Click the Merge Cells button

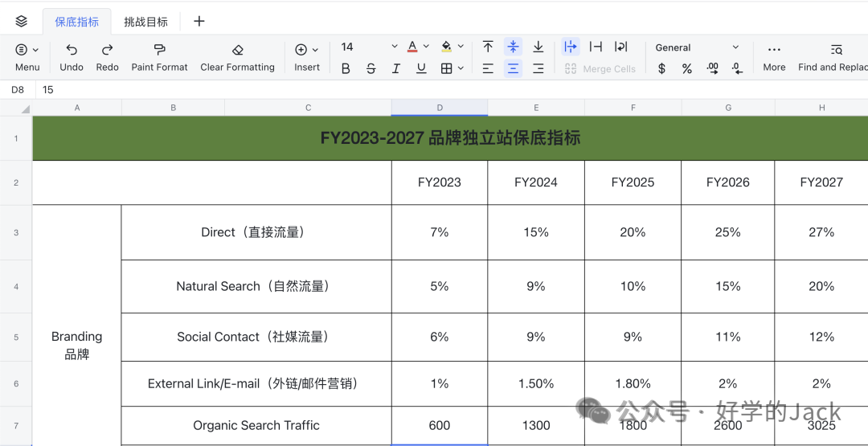[600, 68]
